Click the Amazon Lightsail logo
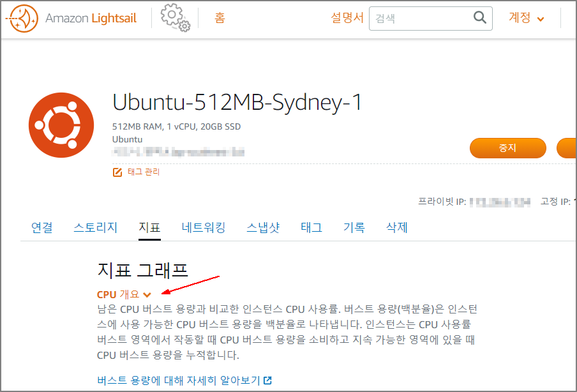 [71, 18]
